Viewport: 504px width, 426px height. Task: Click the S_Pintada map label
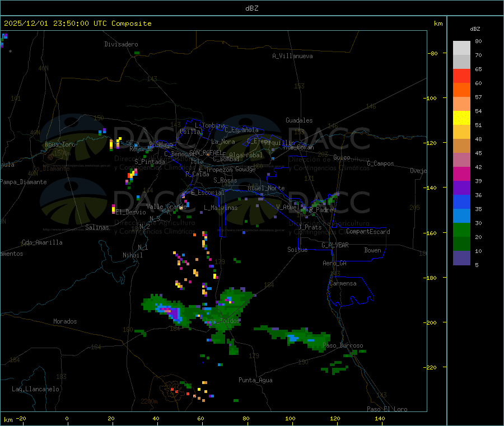[150, 162]
